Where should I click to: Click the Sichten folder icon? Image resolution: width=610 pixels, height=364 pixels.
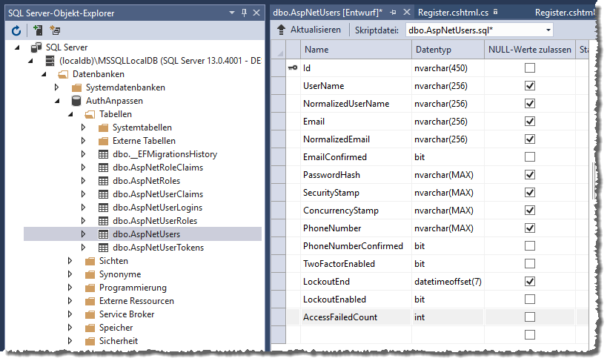tap(90, 261)
